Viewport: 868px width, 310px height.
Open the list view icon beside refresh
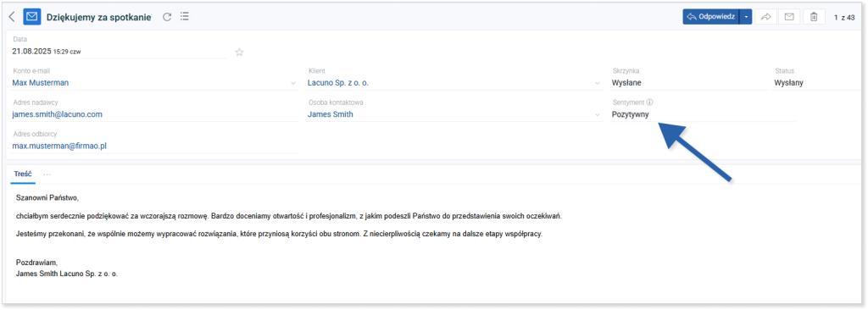[x=184, y=17]
